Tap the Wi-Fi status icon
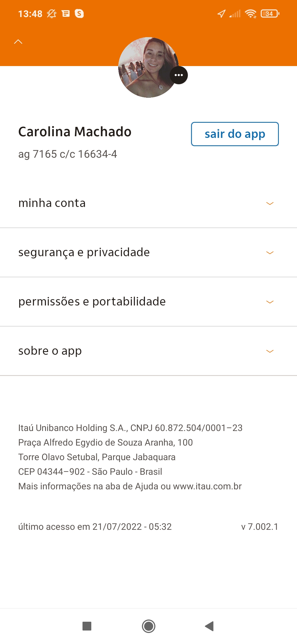The height and width of the screenshot is (644, 297). coord(251,13)
